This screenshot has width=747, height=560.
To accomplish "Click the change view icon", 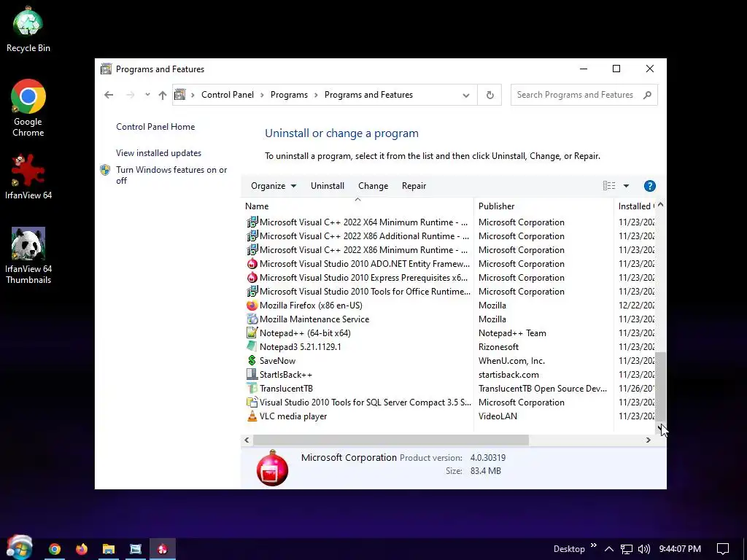I will (609, 186).
